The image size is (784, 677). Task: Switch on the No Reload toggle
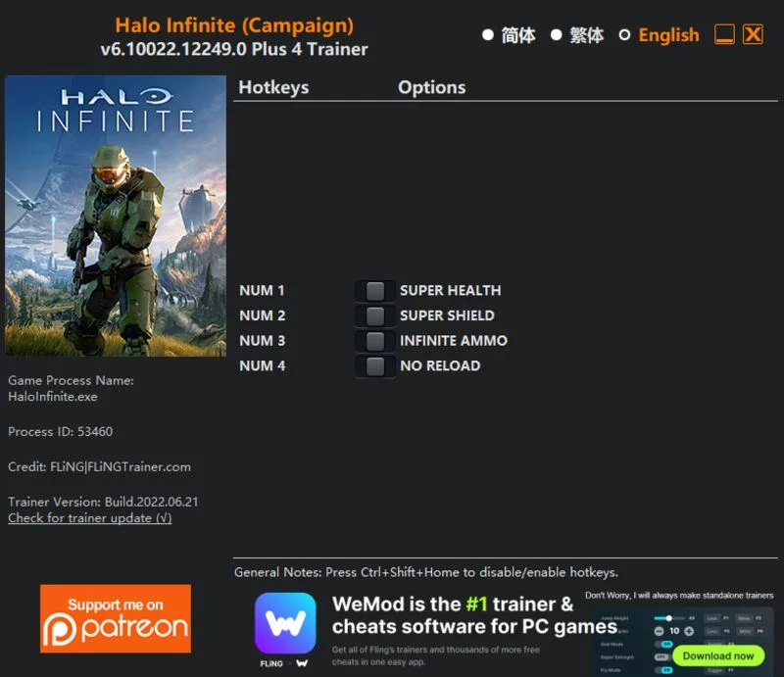pos(375,366)
